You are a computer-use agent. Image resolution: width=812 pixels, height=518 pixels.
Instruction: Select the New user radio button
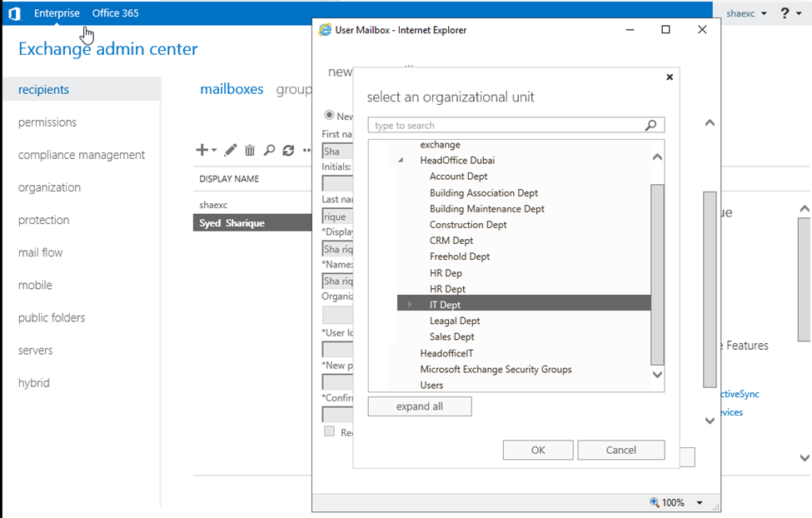tap(329, 116)
